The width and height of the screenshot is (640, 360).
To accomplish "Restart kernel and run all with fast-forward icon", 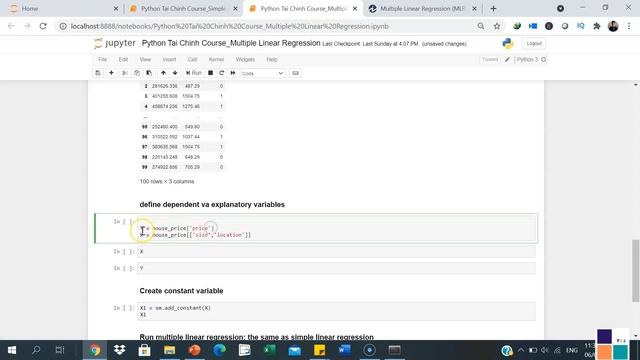I will [x=233, y=73].
